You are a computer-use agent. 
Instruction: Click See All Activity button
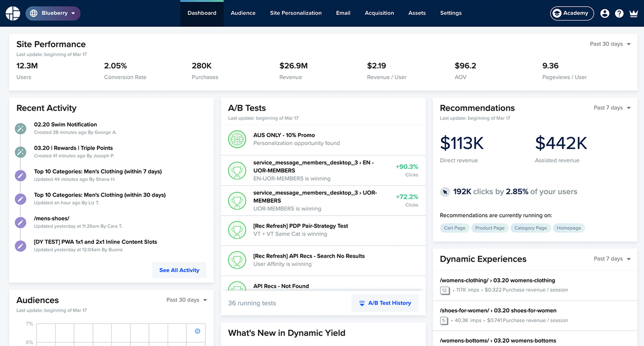tap(179, 270)
